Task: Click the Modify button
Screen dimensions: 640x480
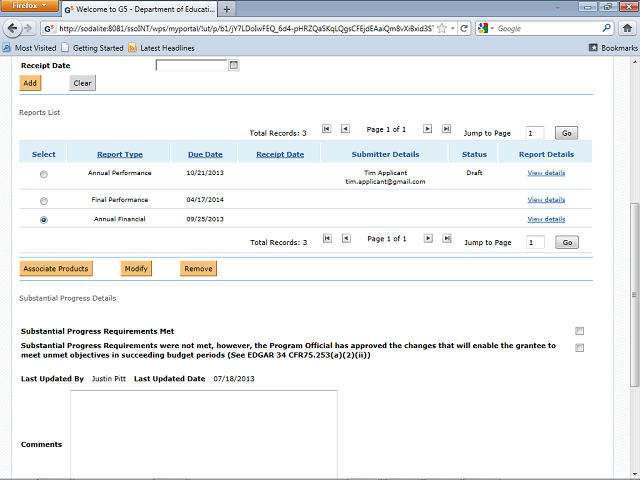Action: 136,269
